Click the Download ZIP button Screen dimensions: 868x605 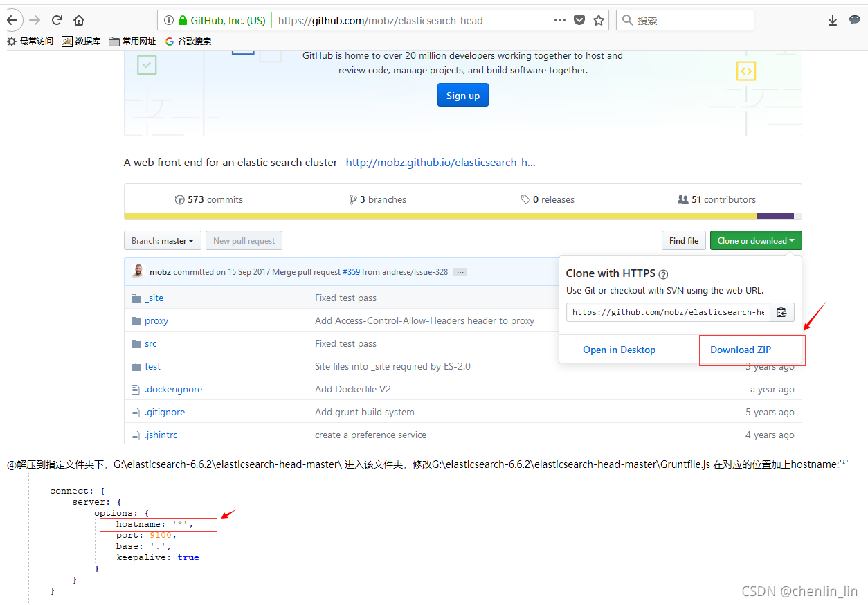point(741,350)
